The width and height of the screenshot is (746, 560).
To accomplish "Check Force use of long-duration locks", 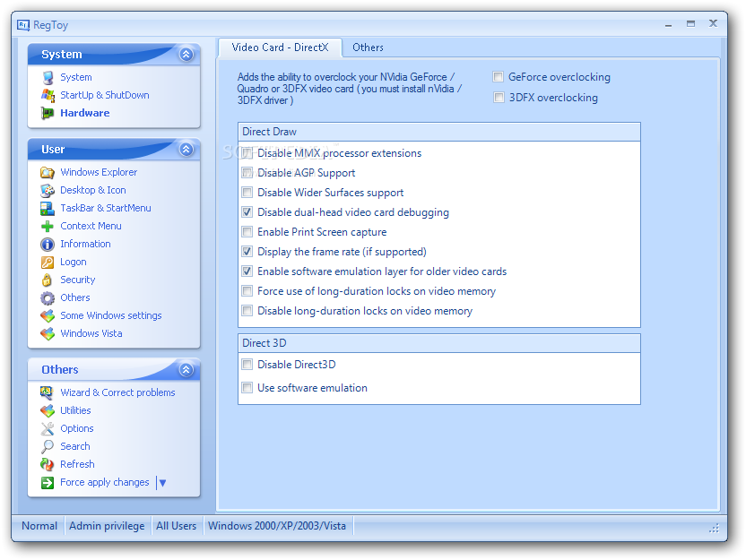I will 247,291.
